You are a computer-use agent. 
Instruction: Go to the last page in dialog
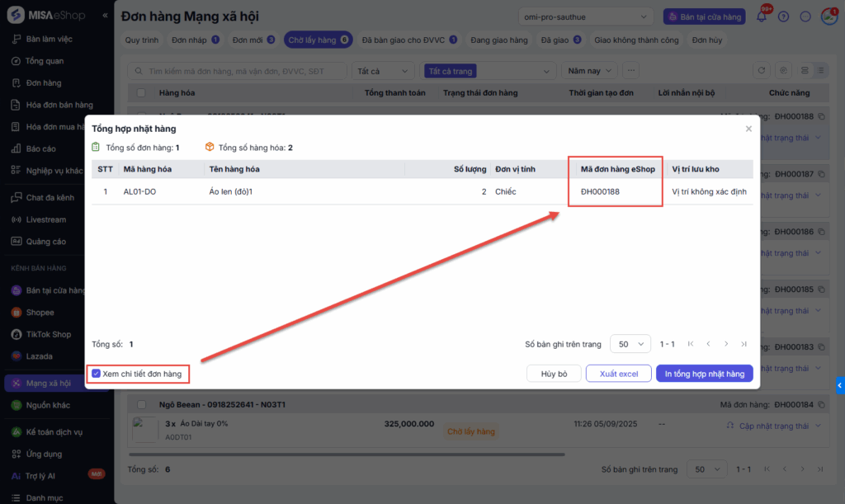744,344
